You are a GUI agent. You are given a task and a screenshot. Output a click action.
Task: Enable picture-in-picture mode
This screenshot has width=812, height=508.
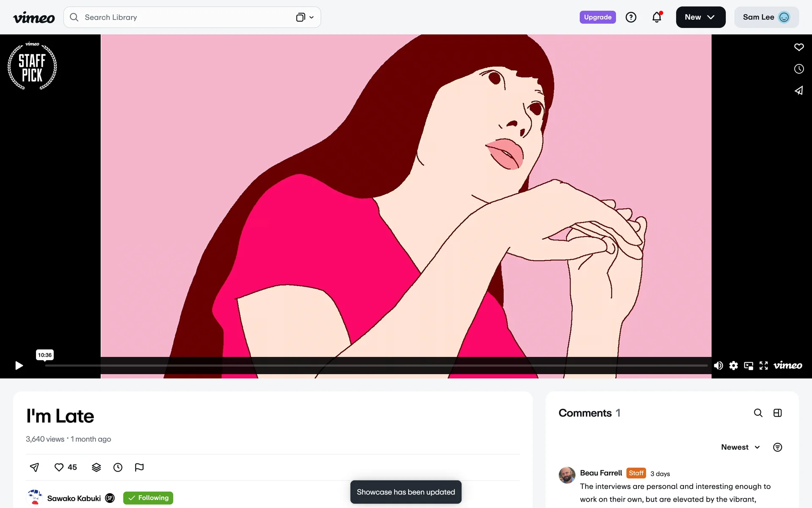click(x=749, y=365)
